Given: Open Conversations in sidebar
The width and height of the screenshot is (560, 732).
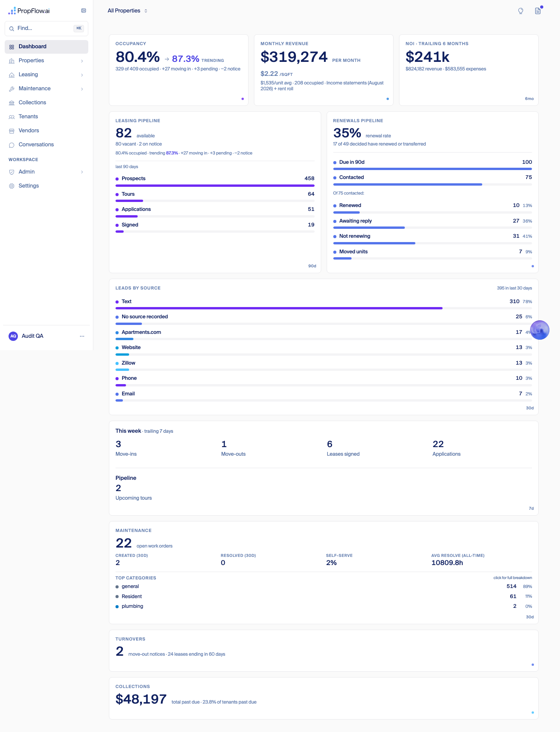Looking at the screenshot, I should pyautogui.click(x=46, y=145).
